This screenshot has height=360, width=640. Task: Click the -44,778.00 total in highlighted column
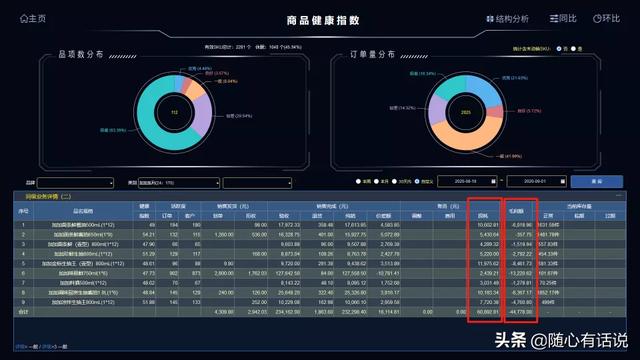click(521, 312)
